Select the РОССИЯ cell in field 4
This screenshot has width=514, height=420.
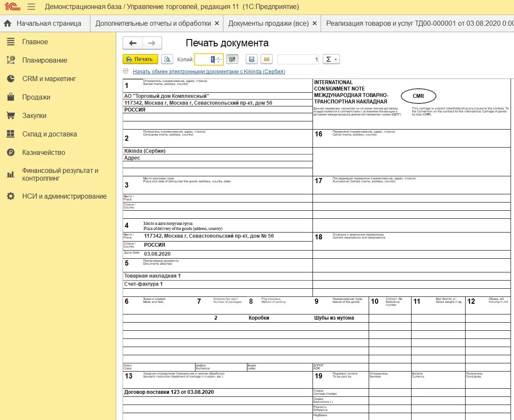(228, 245)
